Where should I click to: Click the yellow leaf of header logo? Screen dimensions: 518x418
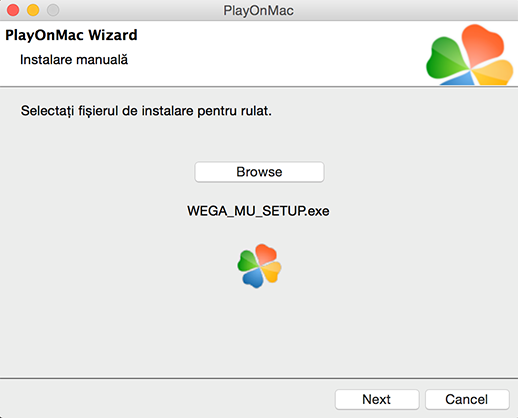tap(493, 73)
